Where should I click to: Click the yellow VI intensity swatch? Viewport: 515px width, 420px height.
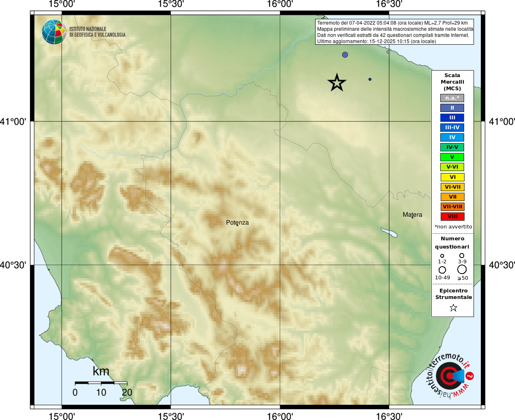coord(452,177)
